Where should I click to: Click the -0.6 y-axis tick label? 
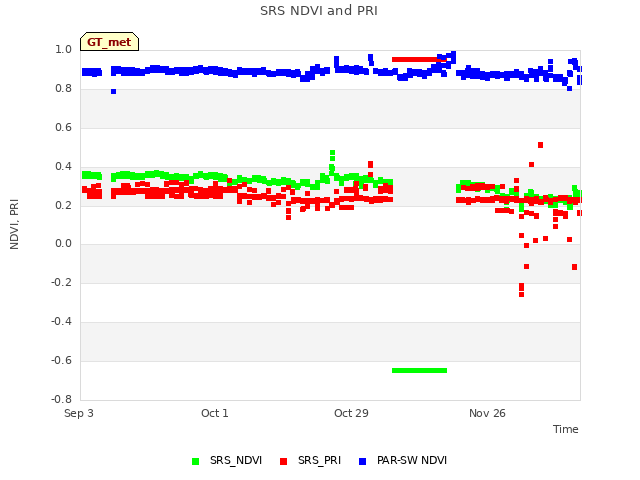click(x=61, y=360)
